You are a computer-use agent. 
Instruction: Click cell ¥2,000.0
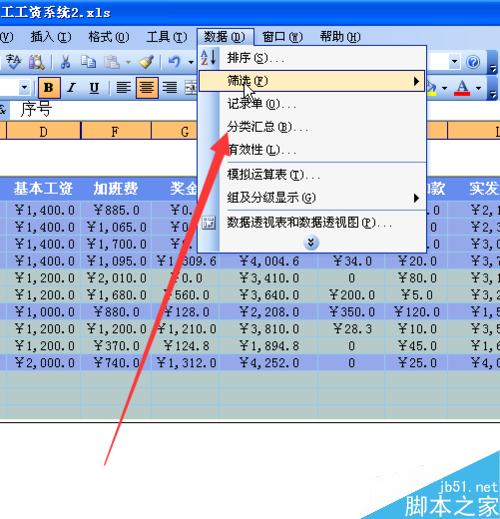pos(44,363)
